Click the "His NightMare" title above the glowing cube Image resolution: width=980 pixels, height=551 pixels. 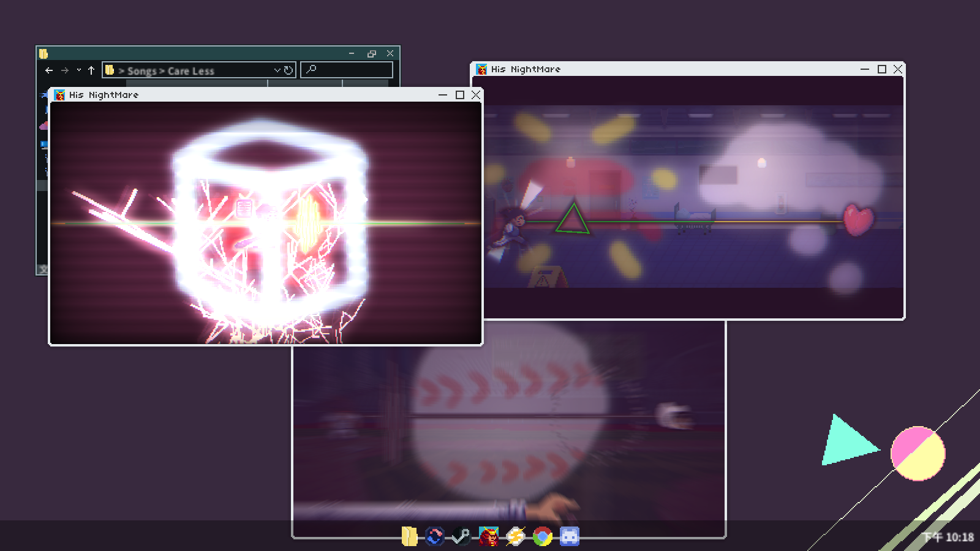coord(104,95)
